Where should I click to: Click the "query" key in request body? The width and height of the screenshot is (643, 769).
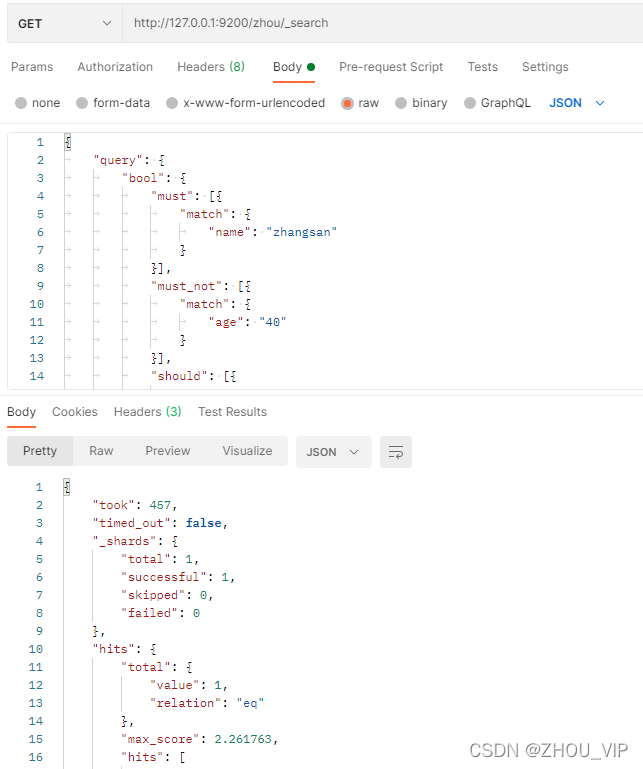coord(118,160)
